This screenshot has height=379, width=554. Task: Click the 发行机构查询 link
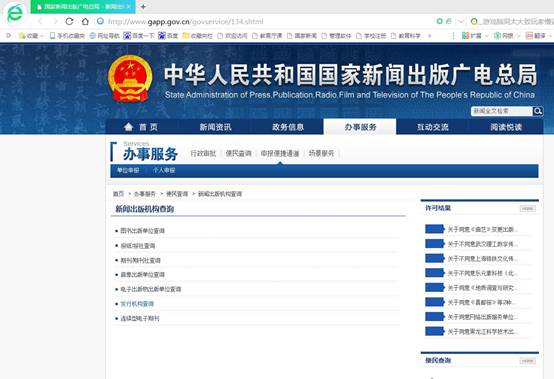(137, 304)
